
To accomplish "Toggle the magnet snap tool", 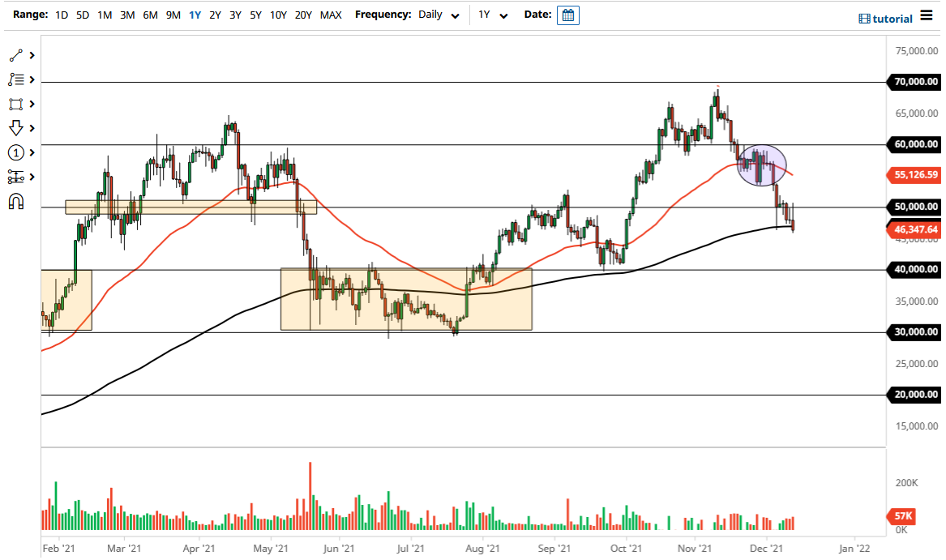I will tap(18, 201).
